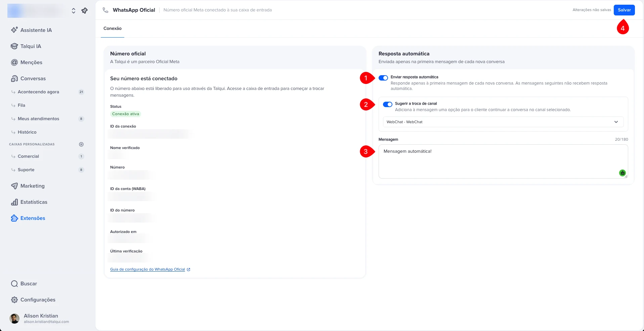Click Alison Kristian's profile avatar

(14, 318)
